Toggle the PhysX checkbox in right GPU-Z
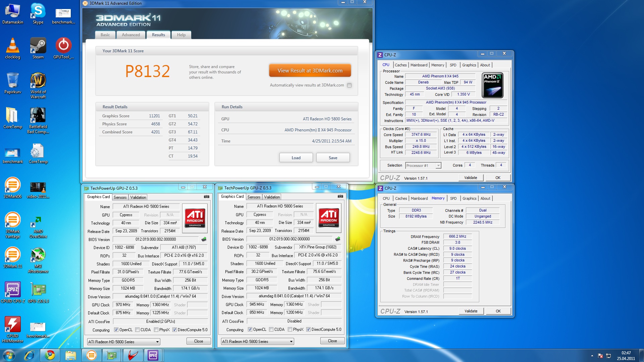This screenshot has width=644, height=362. (x=290, y=329)
